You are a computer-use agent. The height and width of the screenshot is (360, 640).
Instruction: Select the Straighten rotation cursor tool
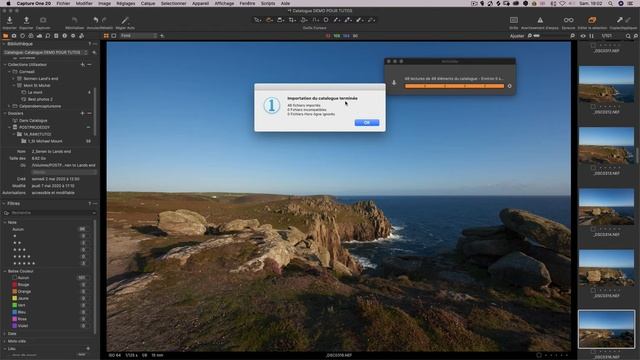304,20
